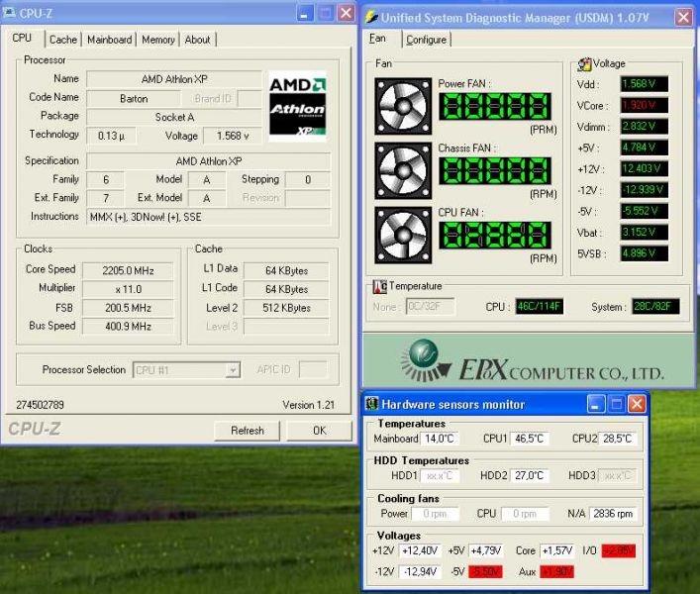700x594 pixels.
Task: Click the Version 1.21 text in CPU-Z
Action: tap(309, 405)
